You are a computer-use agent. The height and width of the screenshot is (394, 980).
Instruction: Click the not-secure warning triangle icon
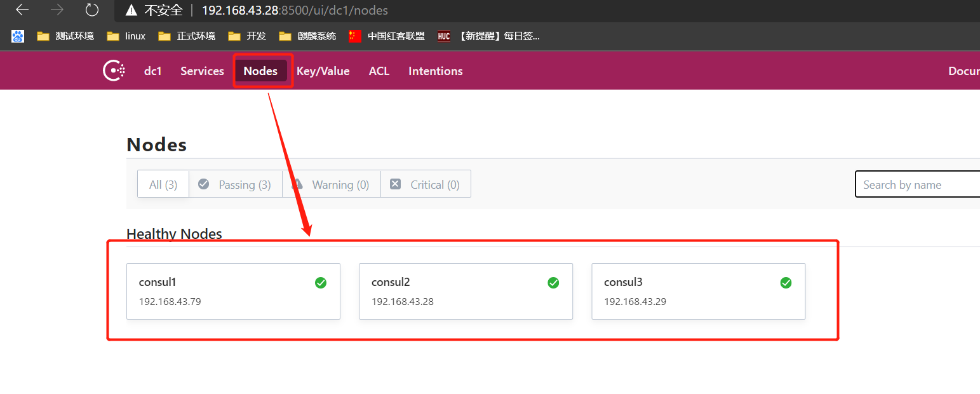[131, 10]
